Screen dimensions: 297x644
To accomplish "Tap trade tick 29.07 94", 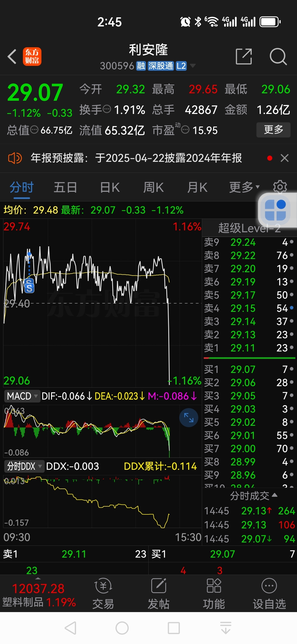I will tap(249, 539).
